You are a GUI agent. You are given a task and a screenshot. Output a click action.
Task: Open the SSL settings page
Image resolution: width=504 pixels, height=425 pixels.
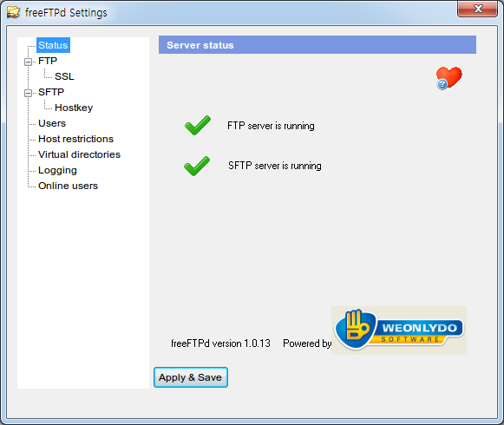pyautogui.click(x=64, y=76)
